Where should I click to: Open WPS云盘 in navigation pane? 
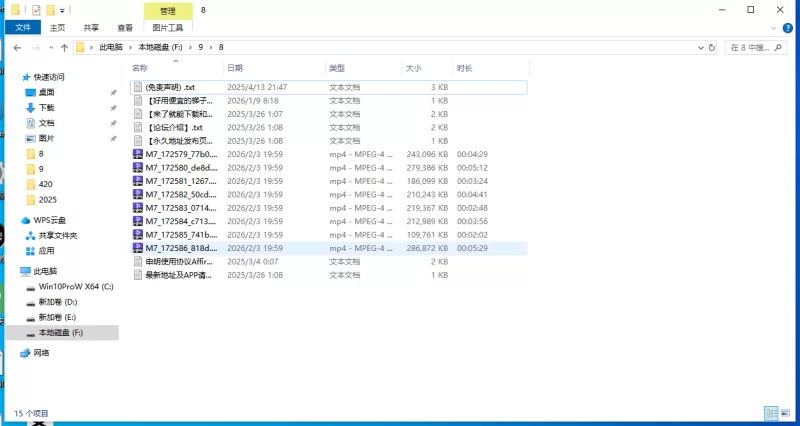tap(48, 219)
